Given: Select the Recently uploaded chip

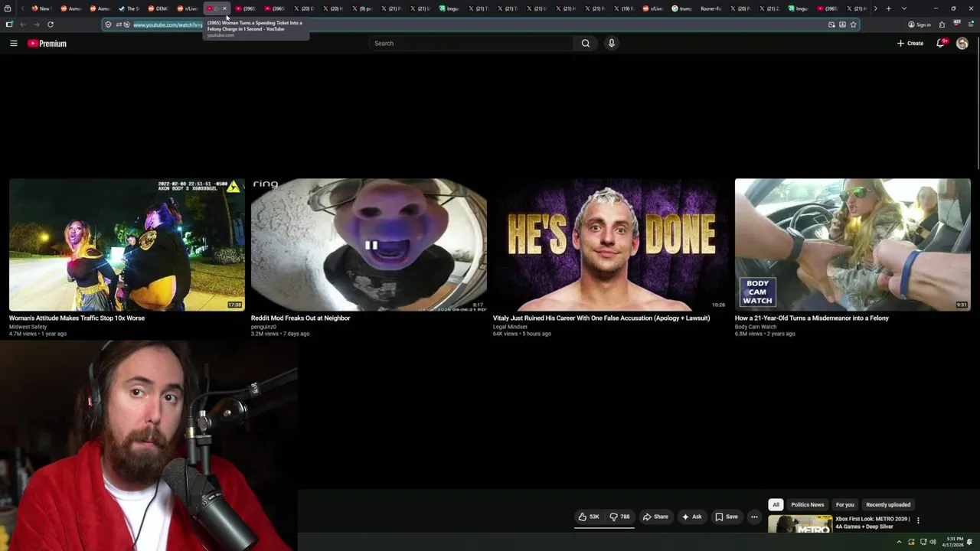Looking at the screenshot, I should click(x=888, y=504).
